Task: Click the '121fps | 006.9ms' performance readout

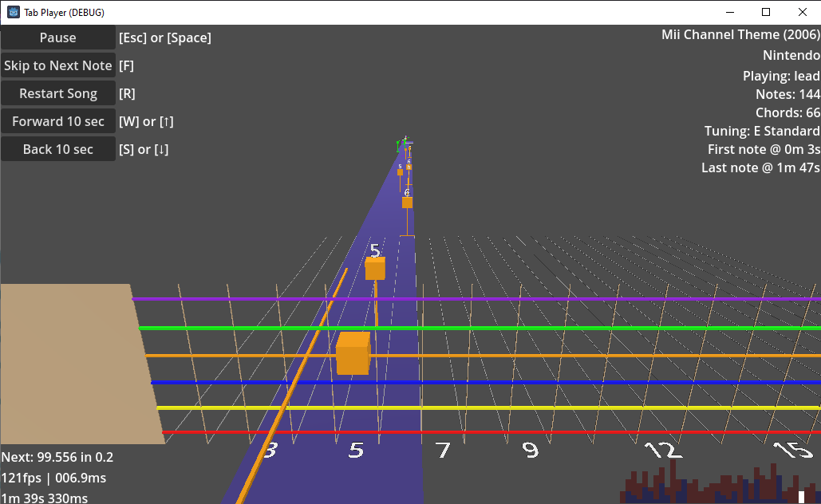Action: [53, 478]
